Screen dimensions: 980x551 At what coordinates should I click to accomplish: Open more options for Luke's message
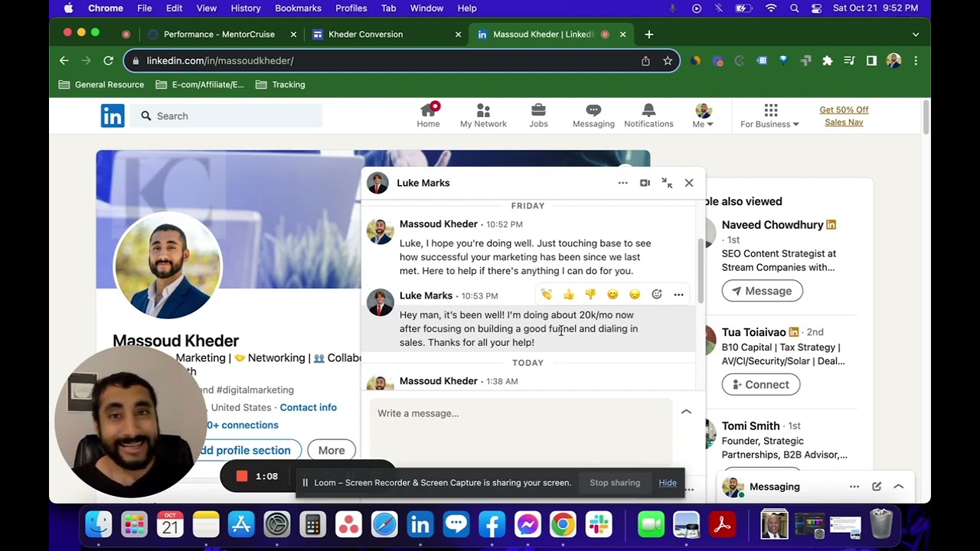pos(678,295)
